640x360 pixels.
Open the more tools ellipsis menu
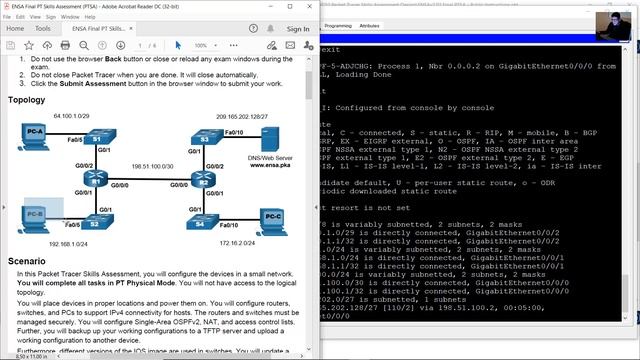(x=233, y=45)
